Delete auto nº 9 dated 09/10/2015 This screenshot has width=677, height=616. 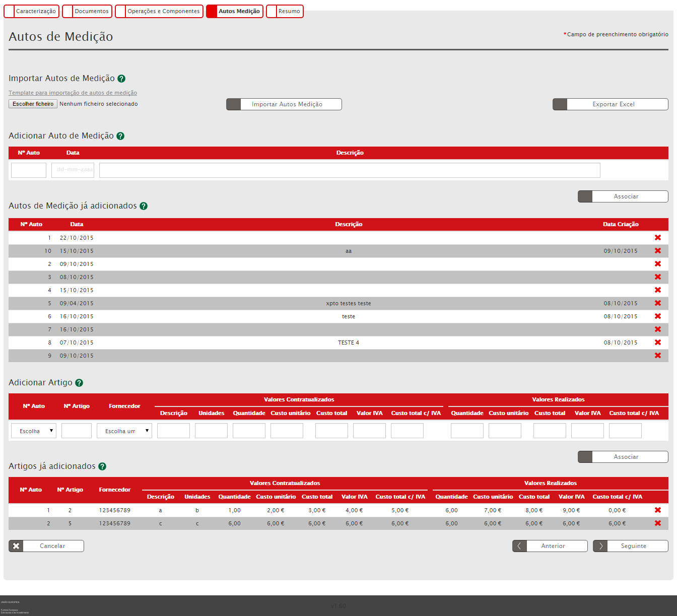pos(658,356)
